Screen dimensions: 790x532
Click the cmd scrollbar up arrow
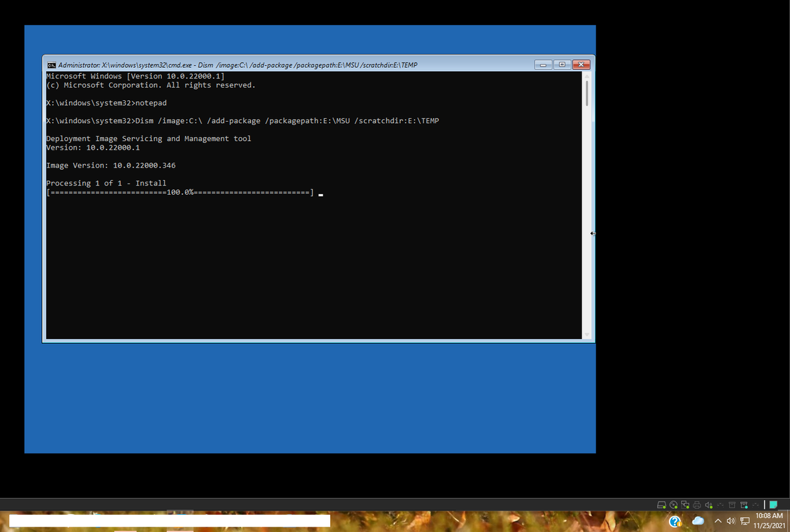pyautogui.click(x=587, y=76)
